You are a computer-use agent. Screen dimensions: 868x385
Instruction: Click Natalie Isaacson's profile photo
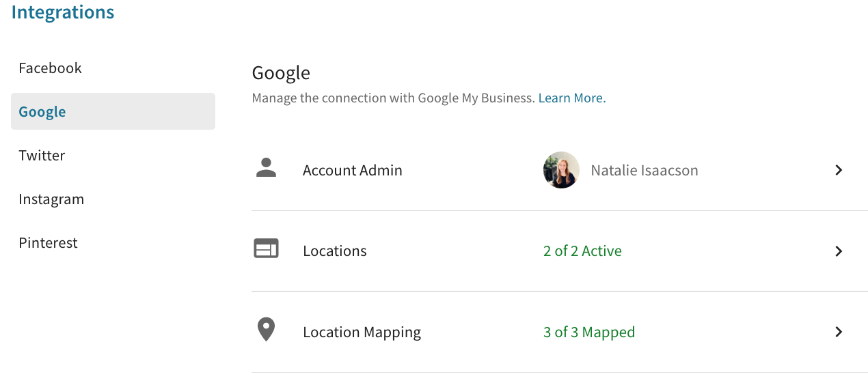pyautogui.click(x=561, y=170)
